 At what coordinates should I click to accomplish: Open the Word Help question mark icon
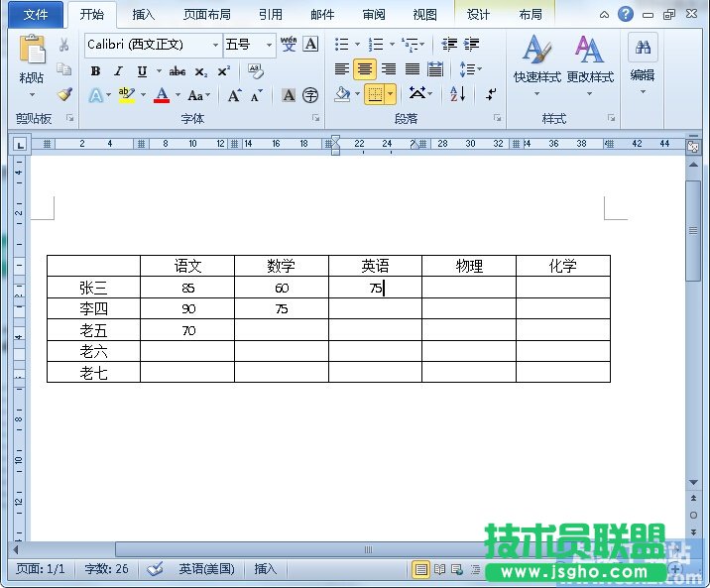click(x=626, y=14)
